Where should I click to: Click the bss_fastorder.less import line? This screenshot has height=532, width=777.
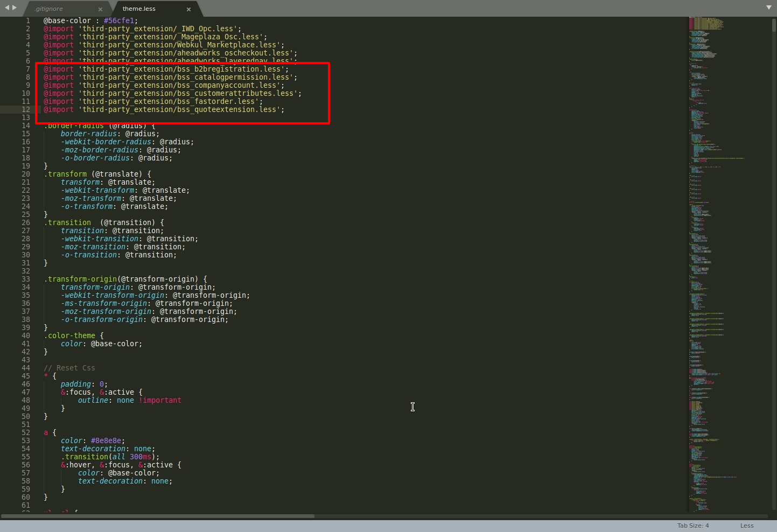pos(153,101)
